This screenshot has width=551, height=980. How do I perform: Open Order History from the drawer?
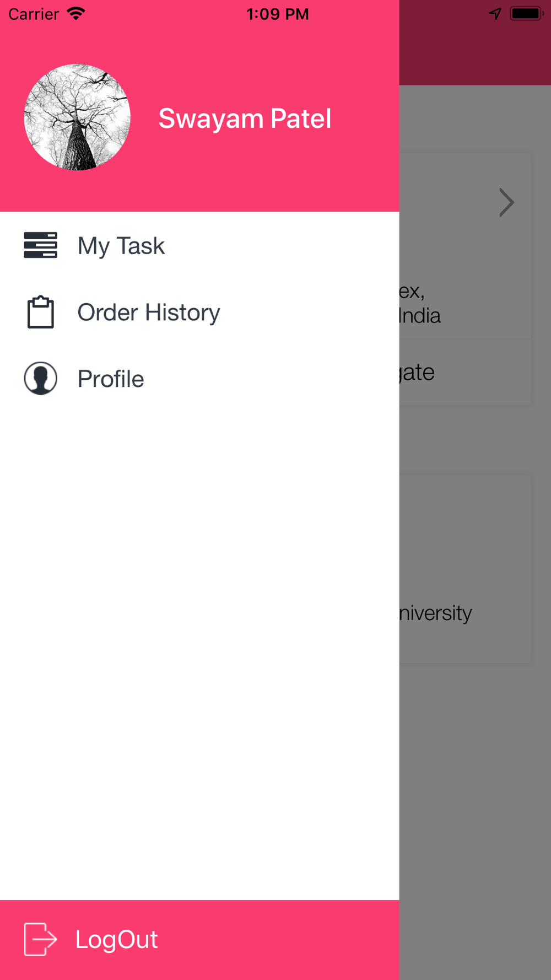(199, 312)
